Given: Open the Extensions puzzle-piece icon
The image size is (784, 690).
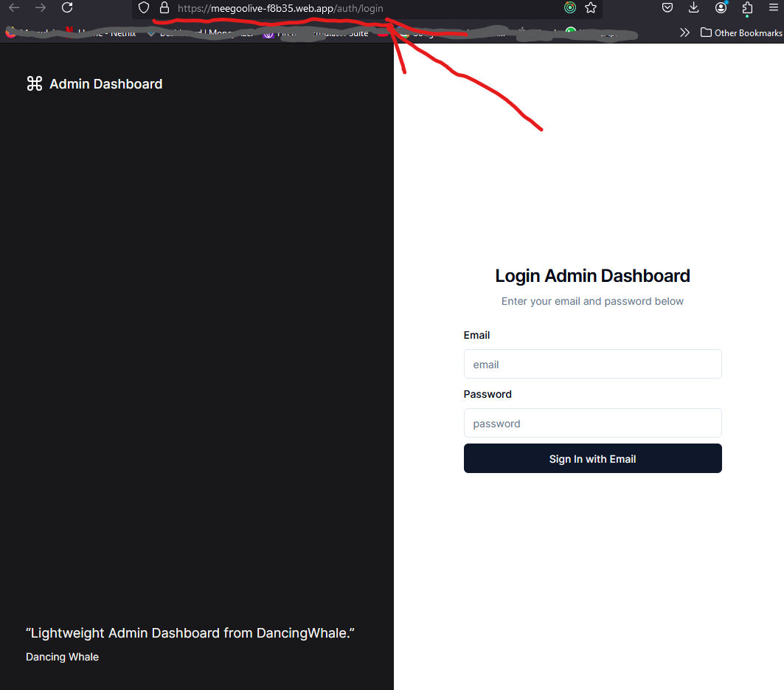Looking at the screenshot, I should click(747, 7).
